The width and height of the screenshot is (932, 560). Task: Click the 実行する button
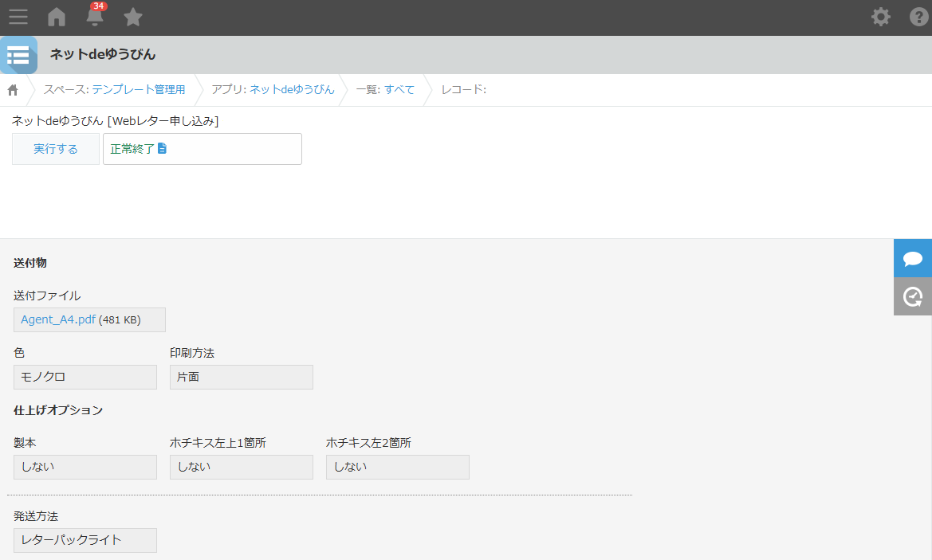tap(55, 148)
